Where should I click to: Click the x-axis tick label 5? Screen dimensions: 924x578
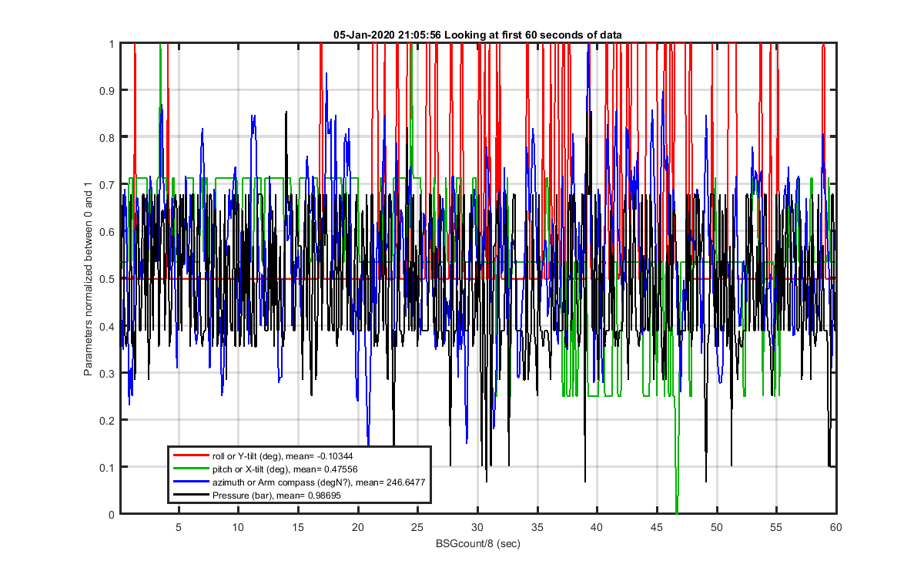pyautogui.click(x=179, y=527)
